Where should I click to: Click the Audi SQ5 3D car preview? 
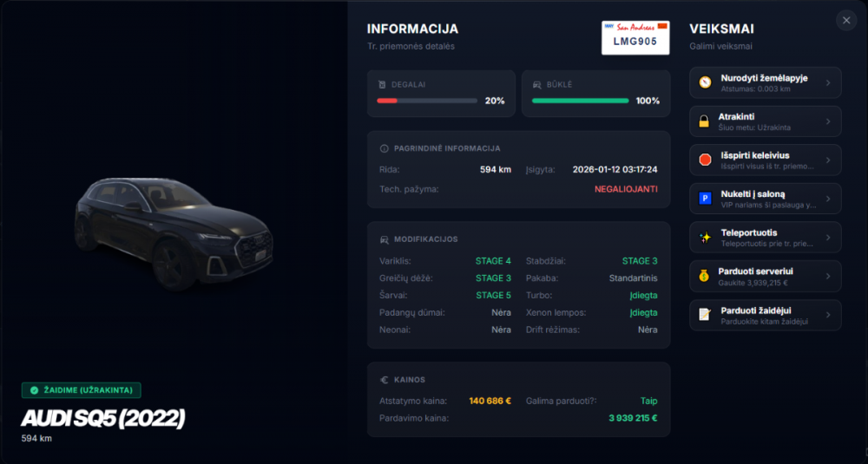(x=174, y=233)
